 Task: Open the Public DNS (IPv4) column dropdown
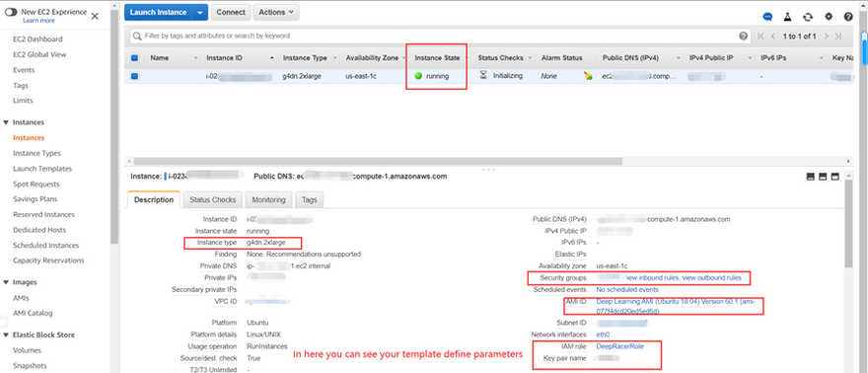678,58
